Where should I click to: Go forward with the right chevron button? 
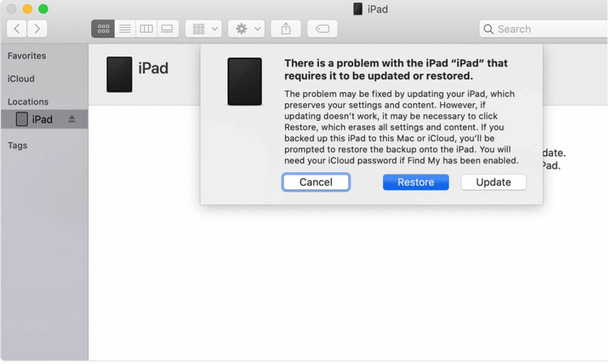click(x=37, y=29)
